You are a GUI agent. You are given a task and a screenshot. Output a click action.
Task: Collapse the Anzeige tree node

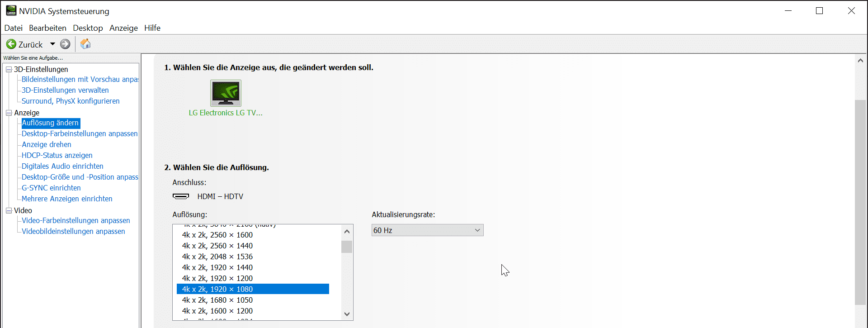tap(9, 113)
